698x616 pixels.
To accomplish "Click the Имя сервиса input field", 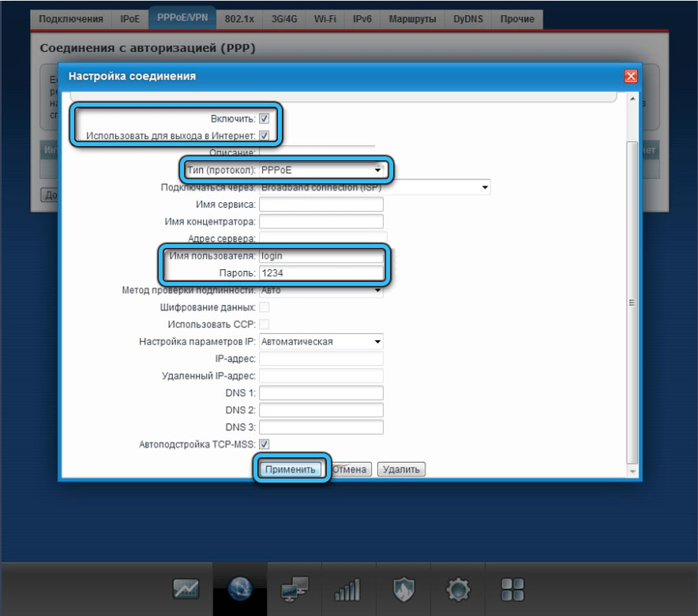I will 321,205.
